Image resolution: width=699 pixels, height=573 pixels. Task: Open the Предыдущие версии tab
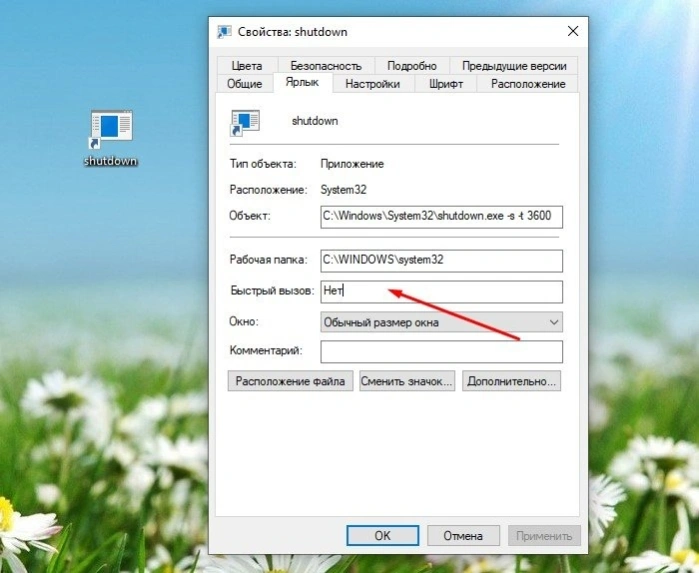[514, 66]
